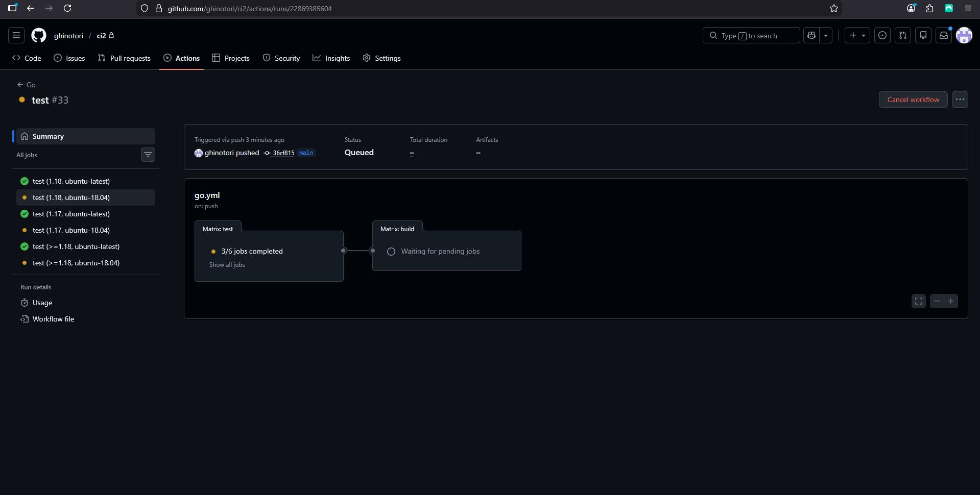980x495 pixels.
Task: Open the notifications inbox icon
Action: point(944,36)
